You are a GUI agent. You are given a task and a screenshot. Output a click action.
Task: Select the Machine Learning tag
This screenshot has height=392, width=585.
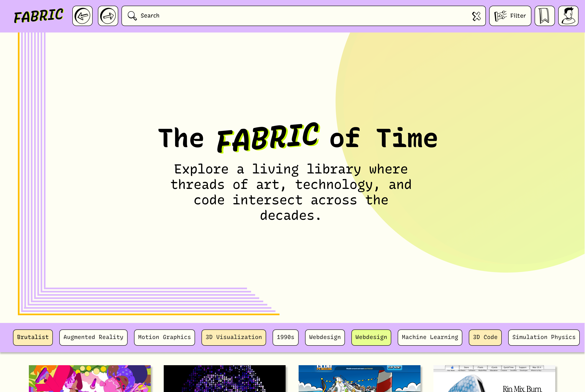430,337
